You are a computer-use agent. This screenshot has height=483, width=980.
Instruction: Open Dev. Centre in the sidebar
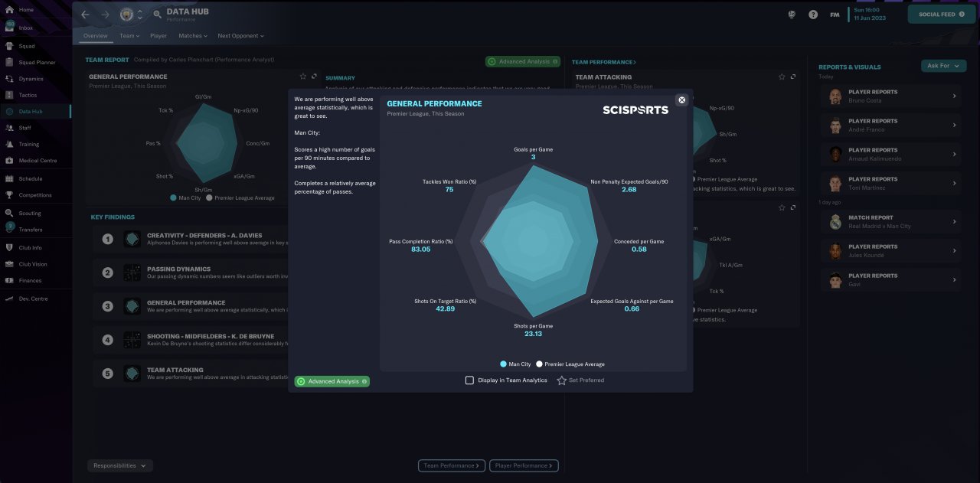point(35,299)
